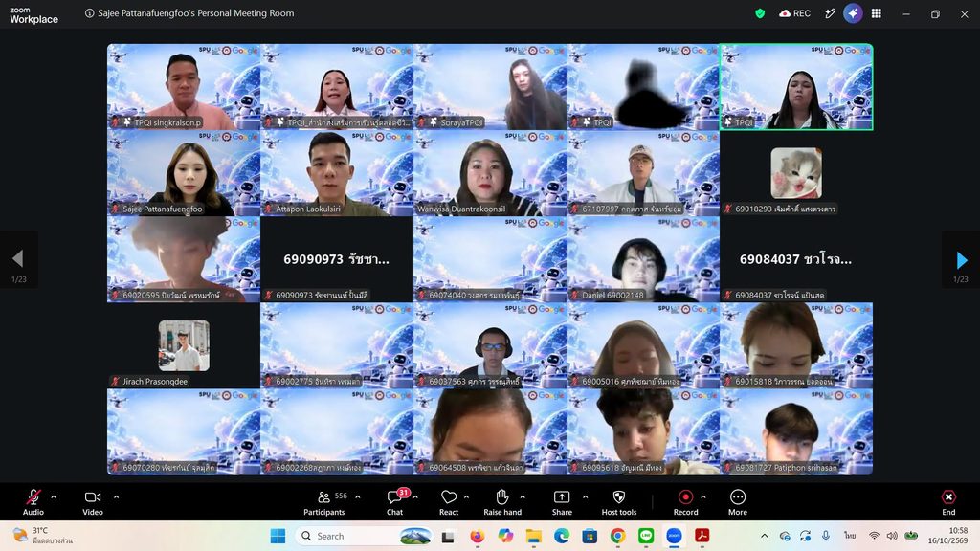Viewport: 980px width, 551px height.
Task: Open the More options menu
Action: [x=738, y=502]
